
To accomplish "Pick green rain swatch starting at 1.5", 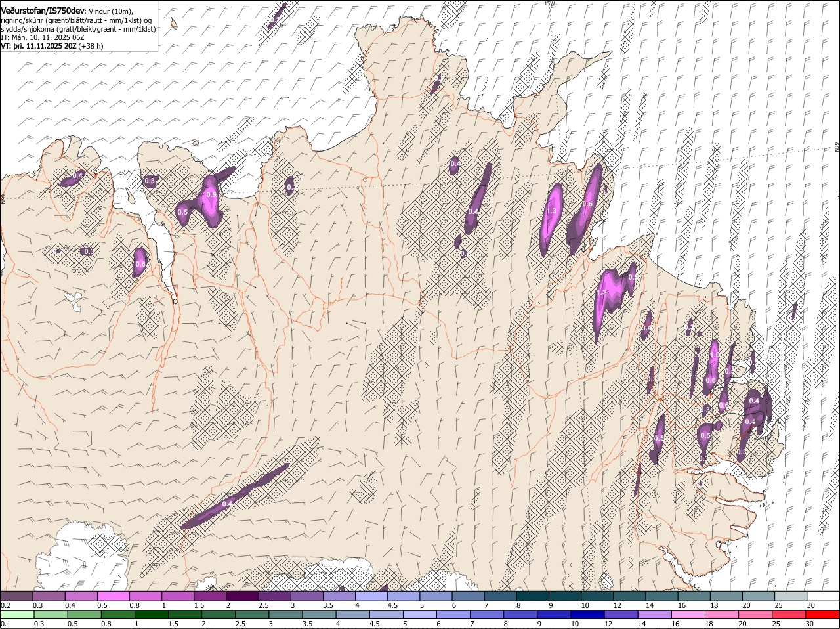I will [184, 615].
